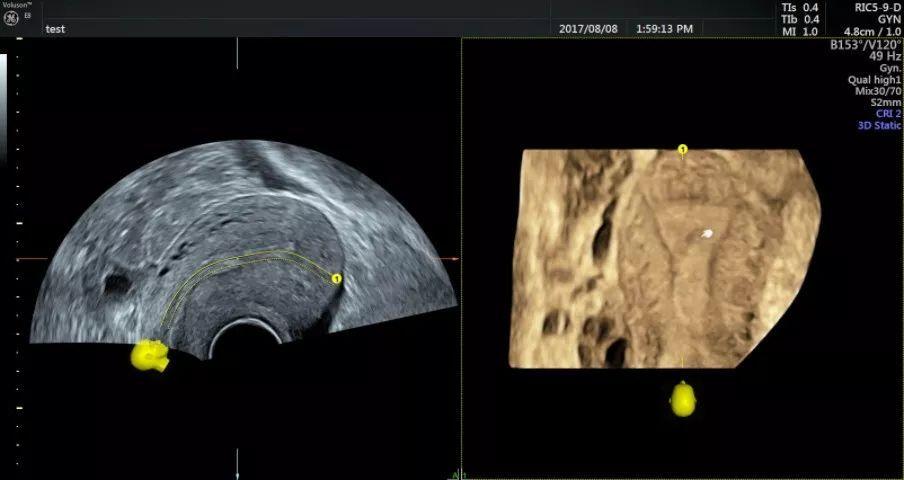Viewport: 904px width, 480px height.
Task: Click the yellow curved trace line on 2D scan
Action: tap(240, 258)
